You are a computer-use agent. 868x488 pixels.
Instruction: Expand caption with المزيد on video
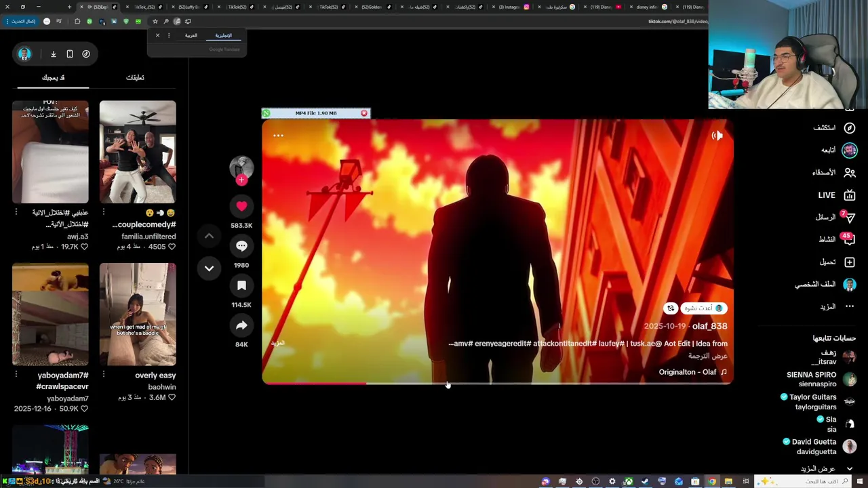pyautogui.click(x=278, y=343)
